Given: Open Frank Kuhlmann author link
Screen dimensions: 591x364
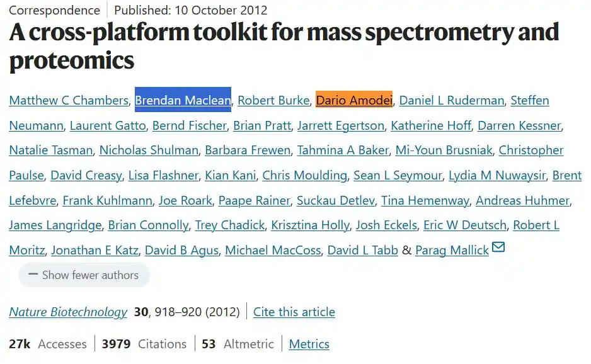Looking at the screenshot, I should (108, 200).
